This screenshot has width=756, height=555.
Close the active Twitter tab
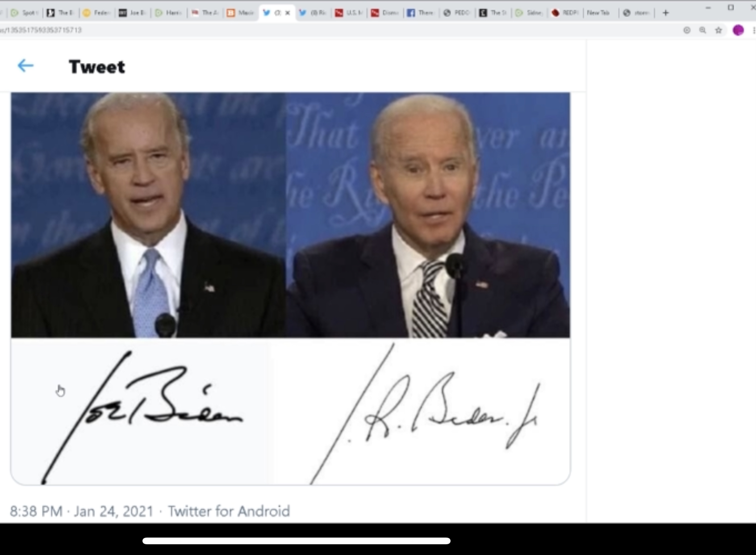pyautogui.click(x=288, y=13)
